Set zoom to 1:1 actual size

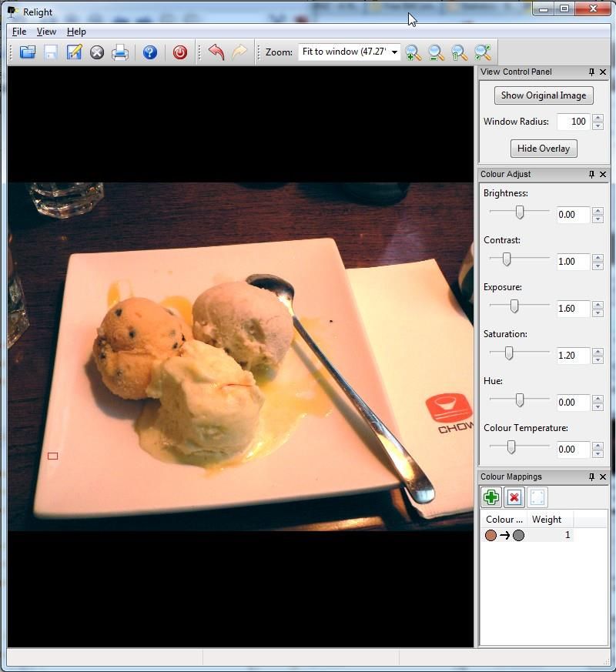459,52
